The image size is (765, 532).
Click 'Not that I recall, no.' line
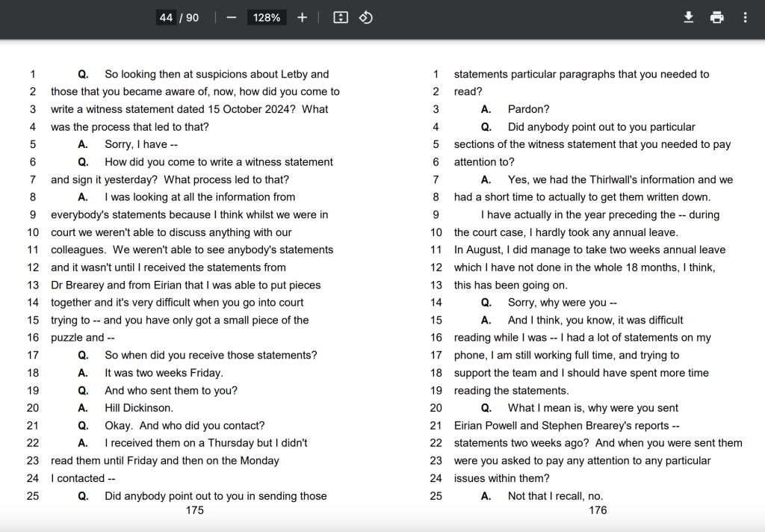555,496
